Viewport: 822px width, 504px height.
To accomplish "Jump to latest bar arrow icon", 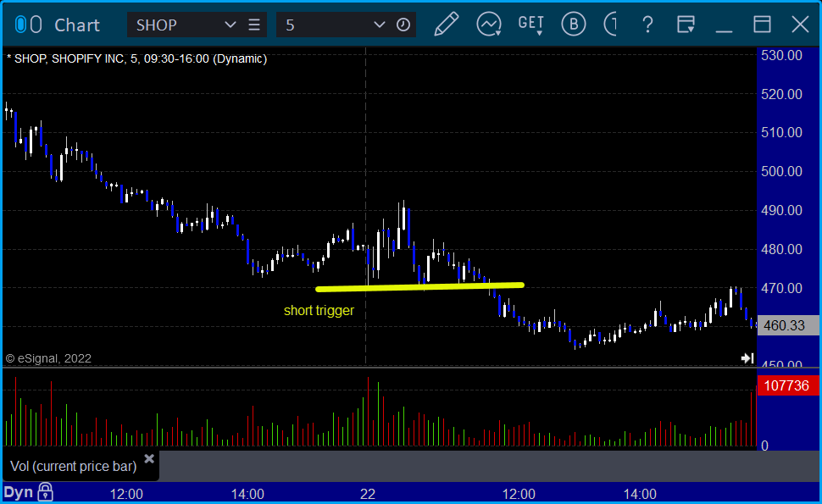I will click(x=747, y=358).
